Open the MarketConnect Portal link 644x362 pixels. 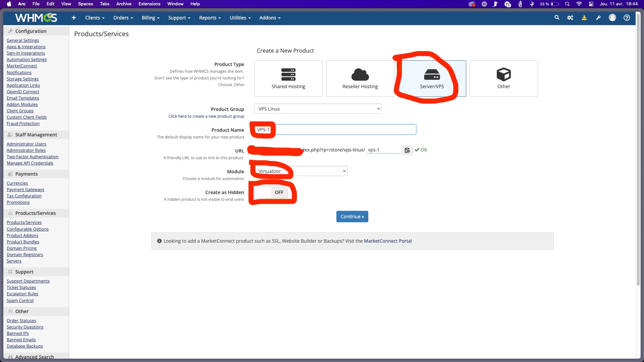[x=388, y=241]
